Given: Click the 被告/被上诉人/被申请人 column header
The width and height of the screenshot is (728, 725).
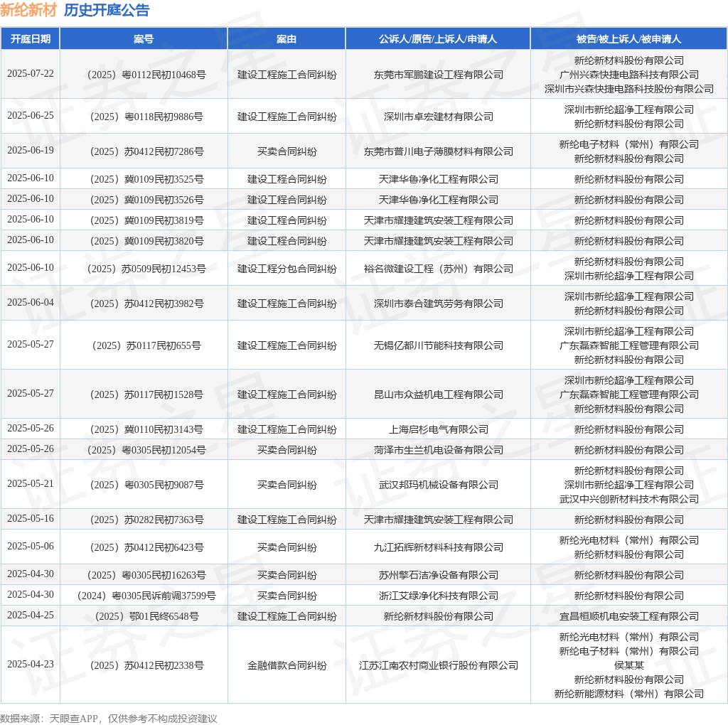Looking at the screenshot, I should tap(628, 39).
